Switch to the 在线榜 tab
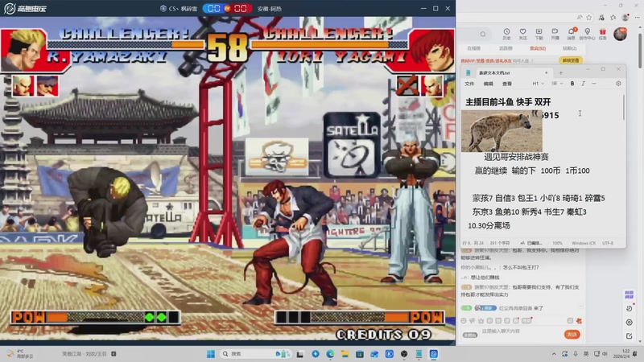644x362 pixels. tap(473, 48)
